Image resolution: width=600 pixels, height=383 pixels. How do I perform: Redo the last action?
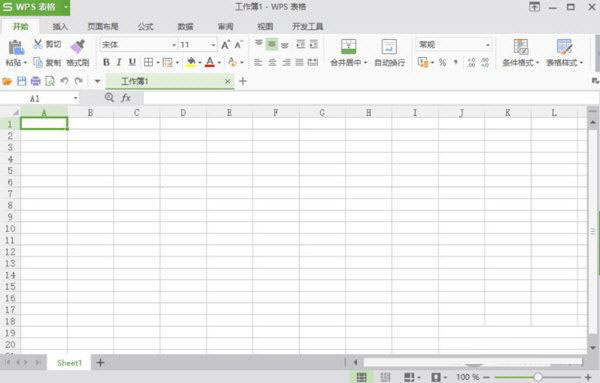(78, 81)
